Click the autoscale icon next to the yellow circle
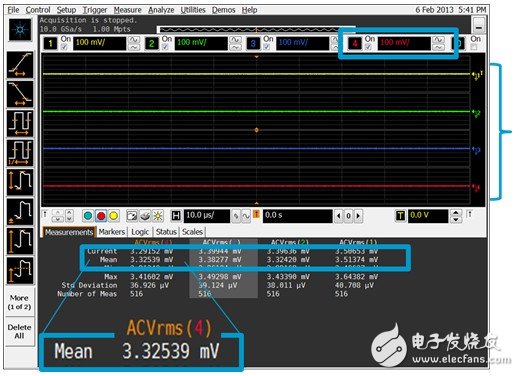Screen dimensions: 519x376 pos(132,216)
